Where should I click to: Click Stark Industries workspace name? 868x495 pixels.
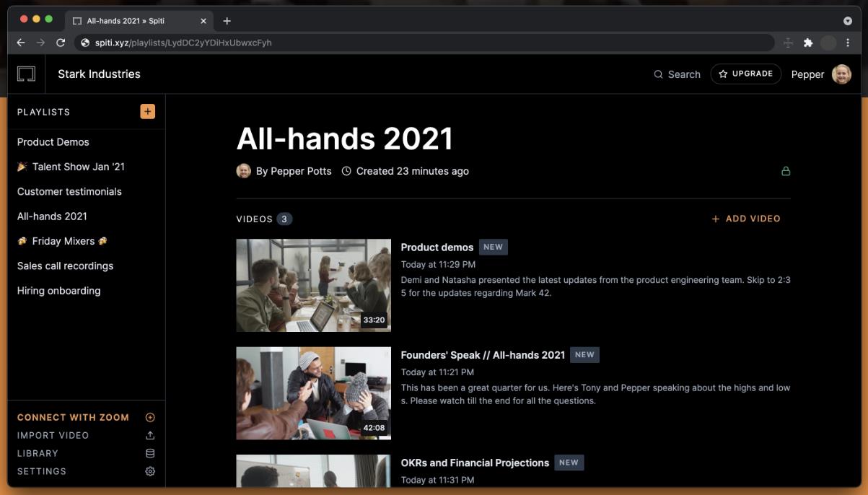tap(99, 74)
